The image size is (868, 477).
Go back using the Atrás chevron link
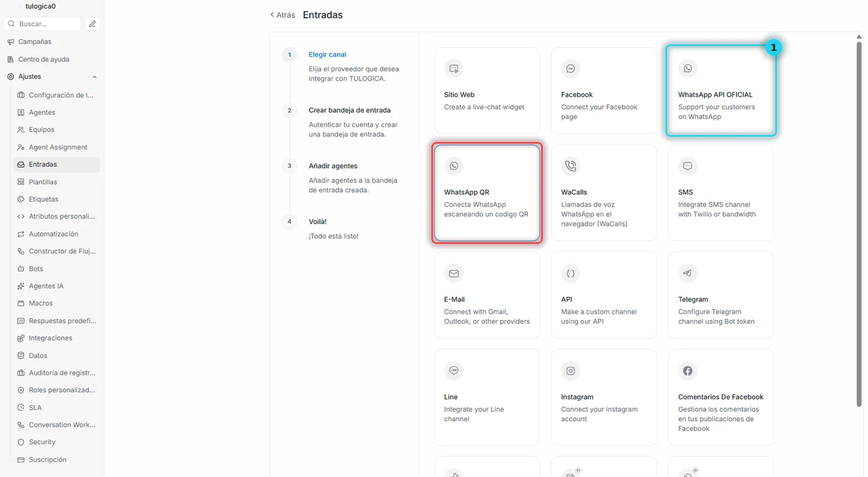(x=283, y=15)
